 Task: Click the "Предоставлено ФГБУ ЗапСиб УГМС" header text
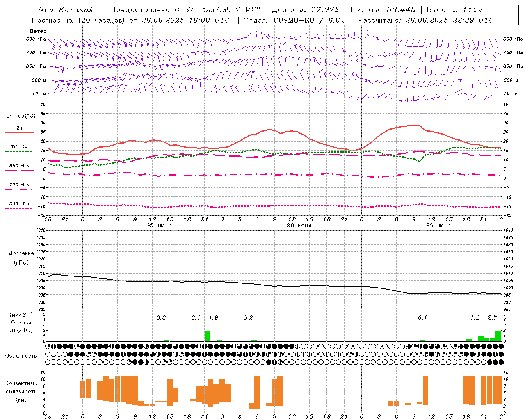[x=185, y=10]
